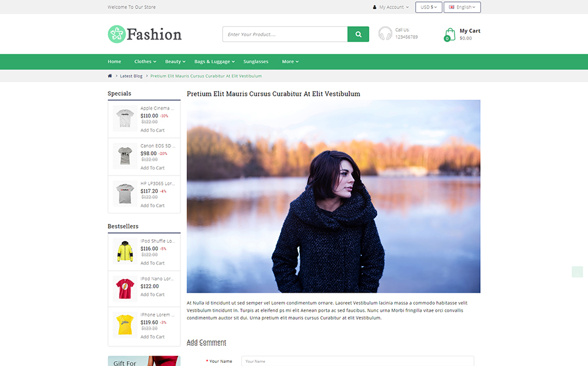Open Bags & Luggage menu

tap(214, 62)
